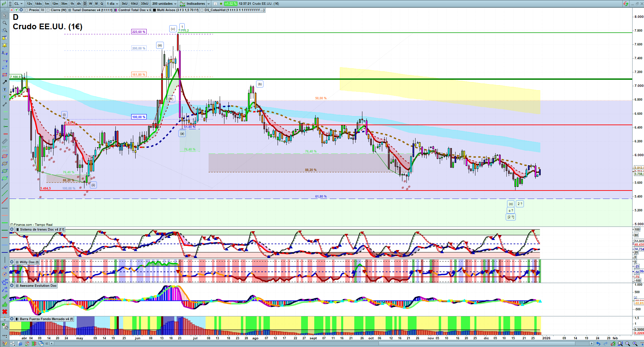
Task: Select the red rectangle drawing tool
Action: pos(5,75)
